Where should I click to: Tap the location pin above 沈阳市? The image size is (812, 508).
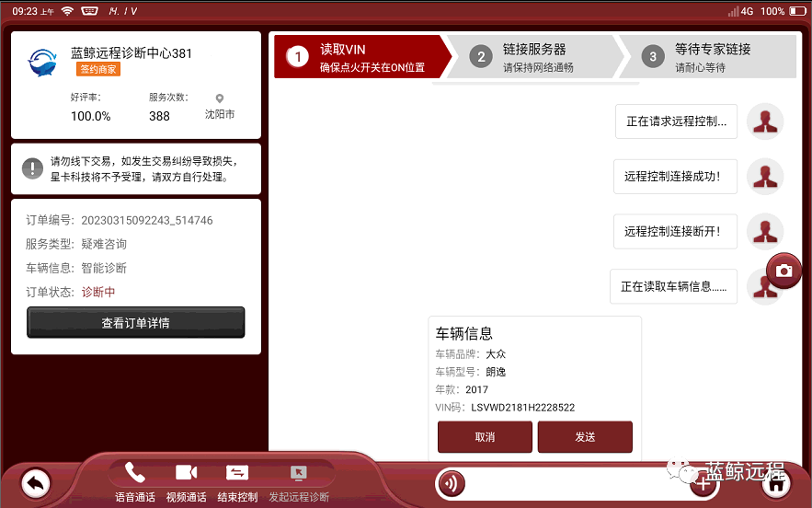pos(220,98)
